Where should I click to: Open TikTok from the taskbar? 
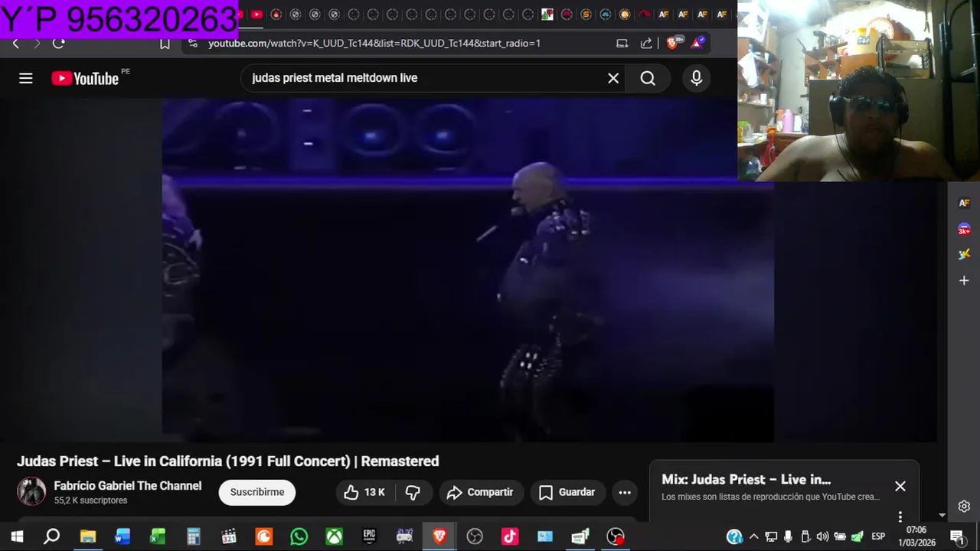(x=510, y=536)
